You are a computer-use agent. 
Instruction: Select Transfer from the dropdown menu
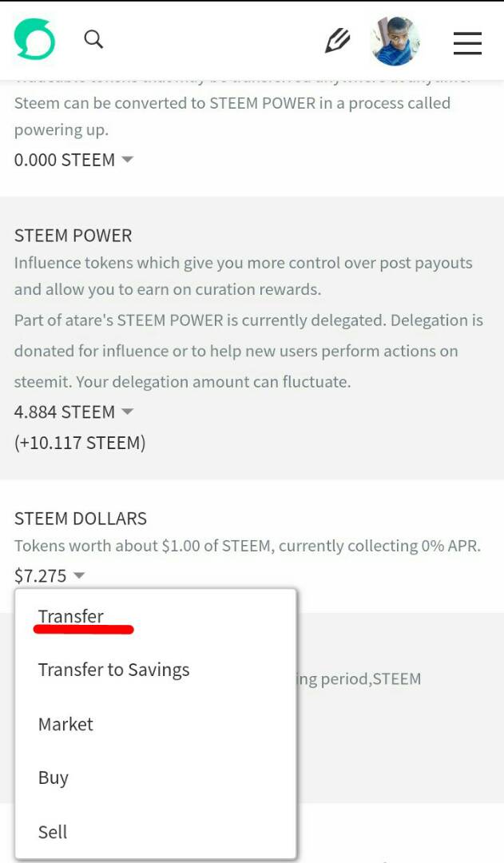click(x=71, y=616)
